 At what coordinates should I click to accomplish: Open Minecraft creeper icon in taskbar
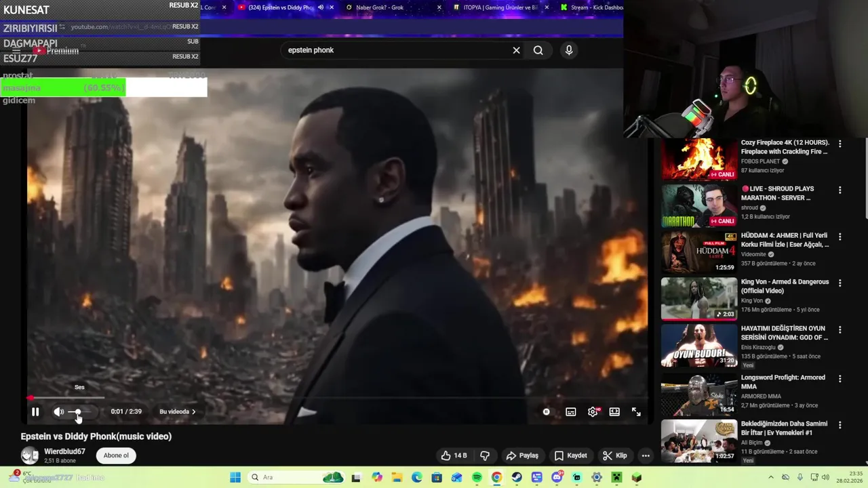(x=616, y=477)
